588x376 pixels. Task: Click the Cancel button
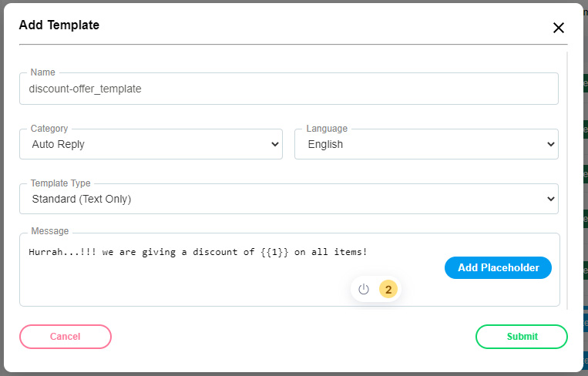click(x=66, y=337)
